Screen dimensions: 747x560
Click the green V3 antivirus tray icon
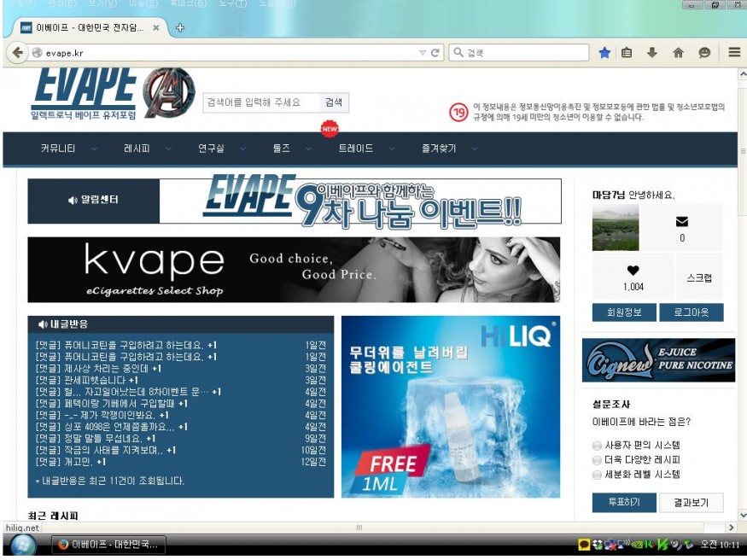tap(662, 545)
